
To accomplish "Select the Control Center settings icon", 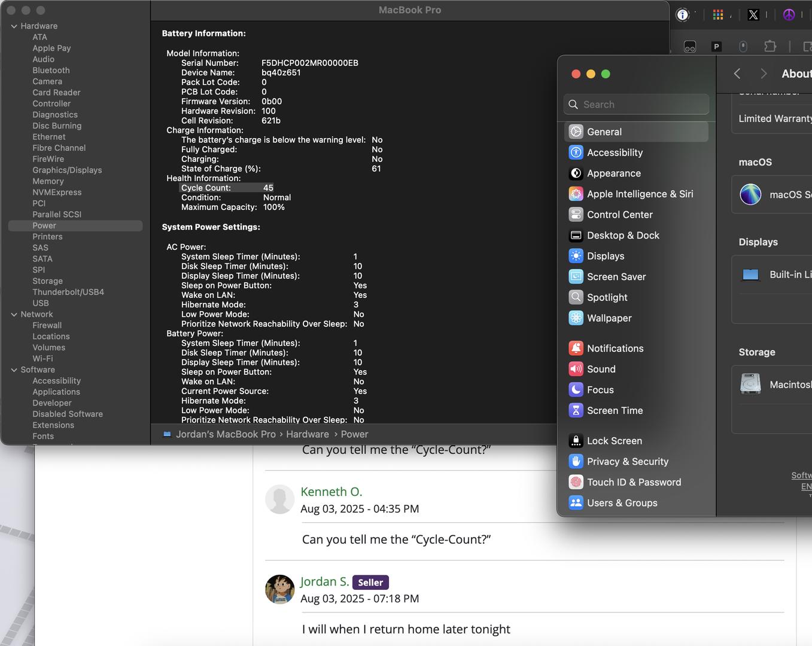I will (x=576, y=215).
